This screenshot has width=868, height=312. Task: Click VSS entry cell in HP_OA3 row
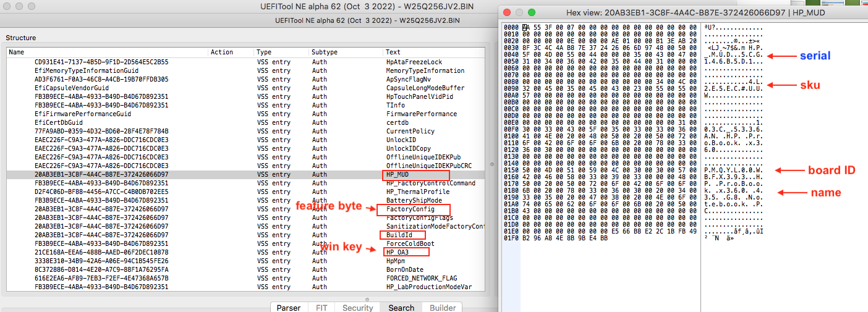[x=273, y=252]
